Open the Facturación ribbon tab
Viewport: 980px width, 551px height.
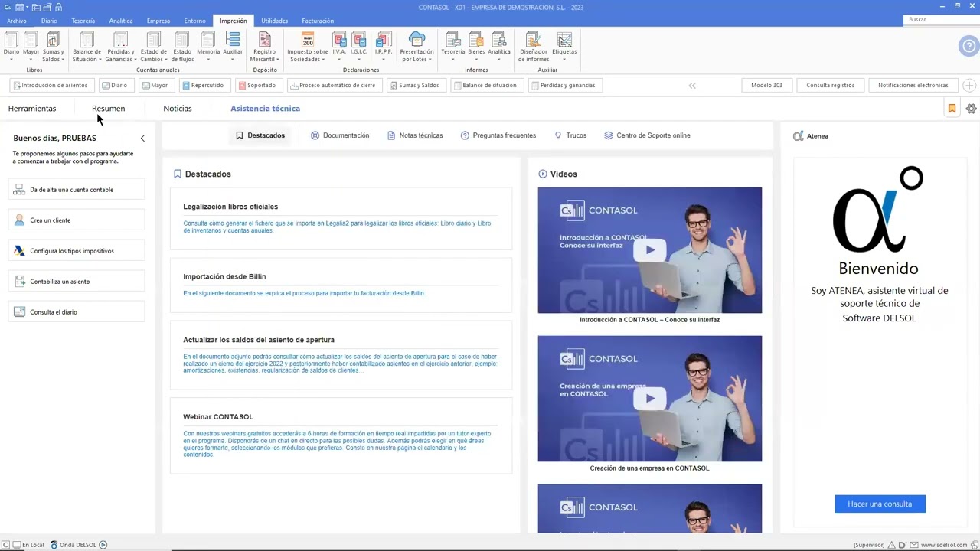[318, 21]
